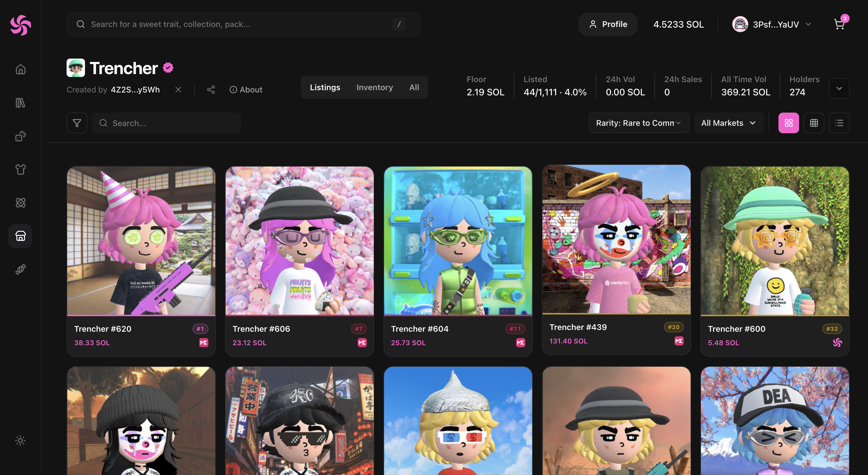
Task: Open the candy icon in the sidebar
Action: click(21, 269)
